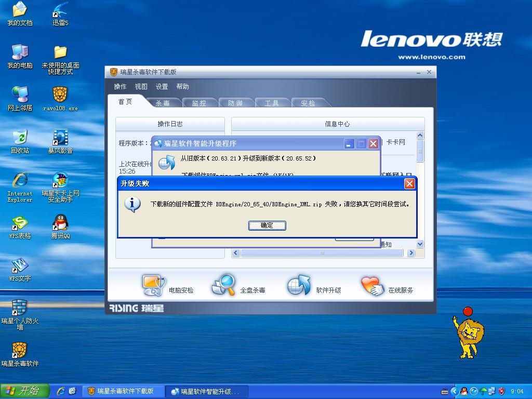Open the 开始 start menu
The width and height of the screenshot is (532, 399).
tap(24, 391)
